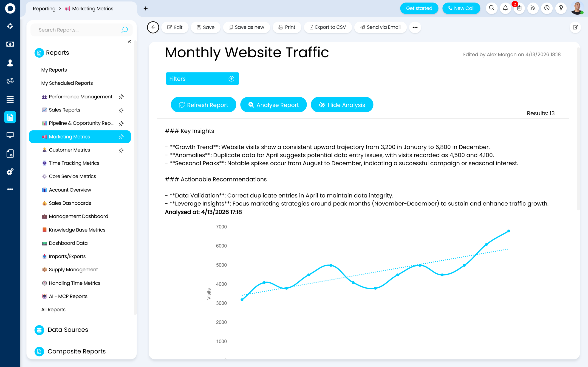
Task: Hide Analysis with the eye-slash button
Action: pyautogui.click(x=342, y=105)
